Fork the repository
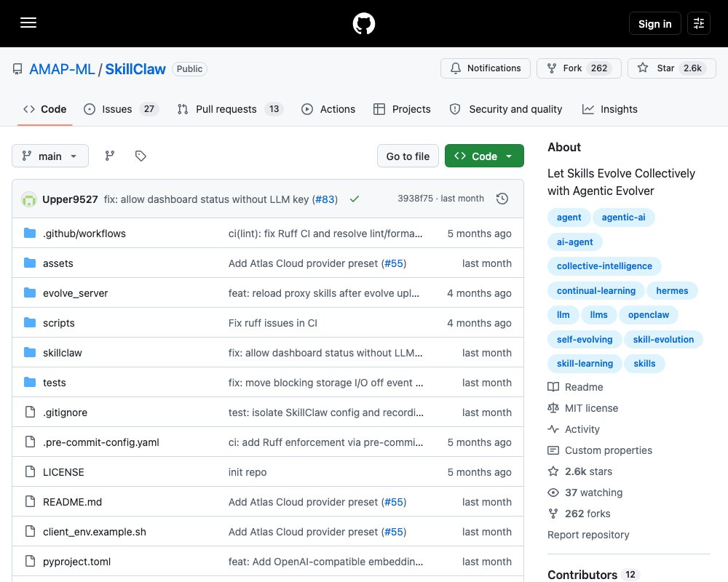Screen dimensions: 728x582 click(x=579, y=68)
